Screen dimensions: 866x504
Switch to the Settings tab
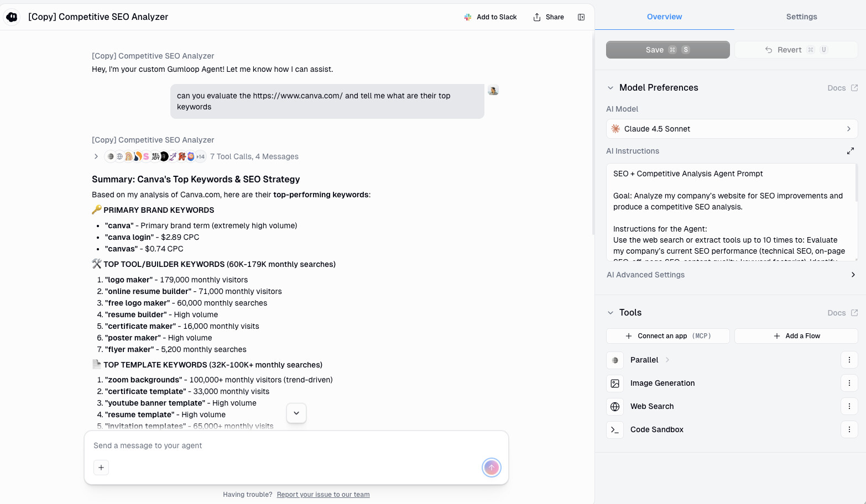[801, 17]
